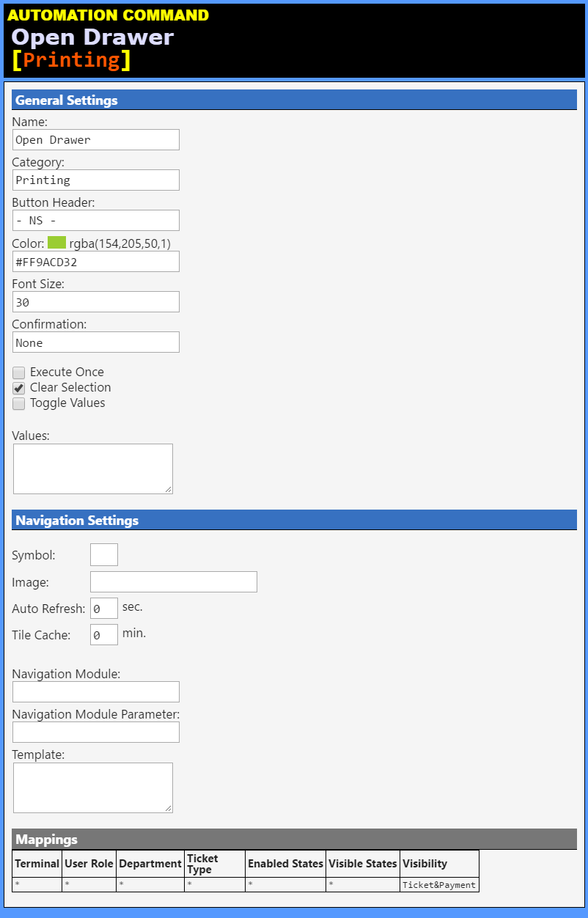The image size is (588, 918).
Task: Edit the color code #FF9ACD32
Action: (x=95, y=261)
